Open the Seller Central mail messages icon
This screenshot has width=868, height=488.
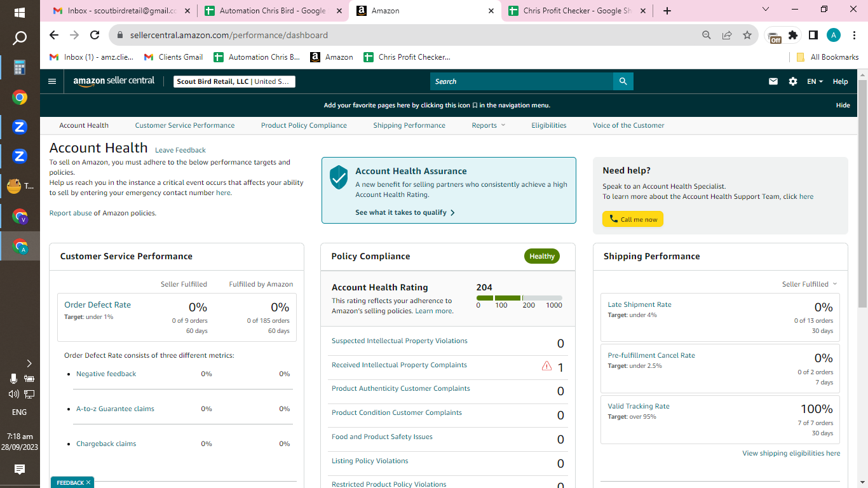click(773, 81)
